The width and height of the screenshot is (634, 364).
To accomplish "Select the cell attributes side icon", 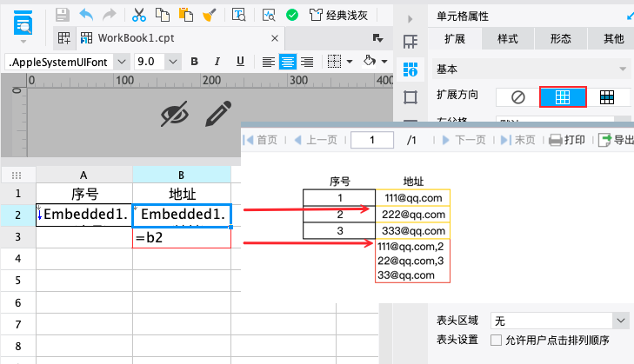I will 410,69.
